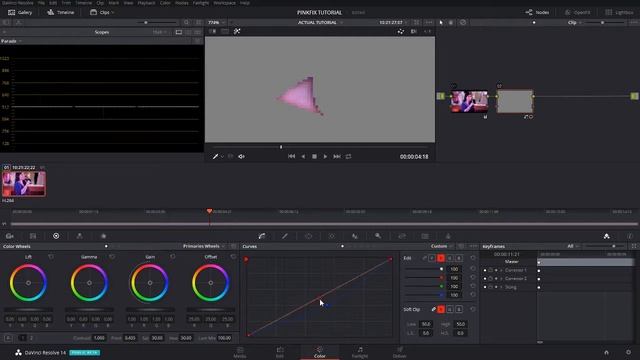The height and width of the screenshot is (360, 640).
Task: Open viewer zoom percentage dropdown
Action: (x=216, y=22)
